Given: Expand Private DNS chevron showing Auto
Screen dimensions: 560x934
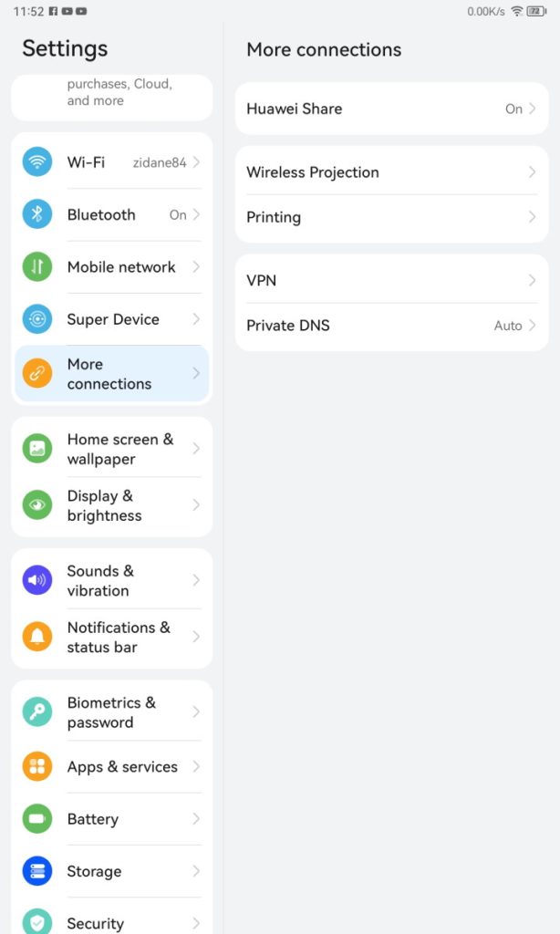Looking at the screenshot, I should (532, 326).
